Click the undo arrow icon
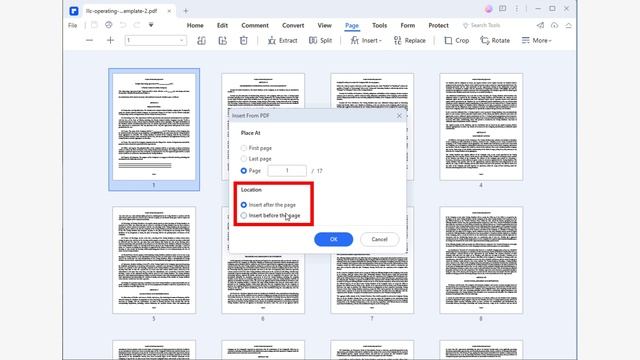The width and height of the screenshot is (640, 360). click(123, 25)
